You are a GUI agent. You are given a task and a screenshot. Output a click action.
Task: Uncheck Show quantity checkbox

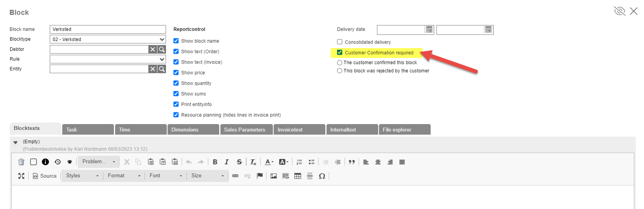click(176, 83)
